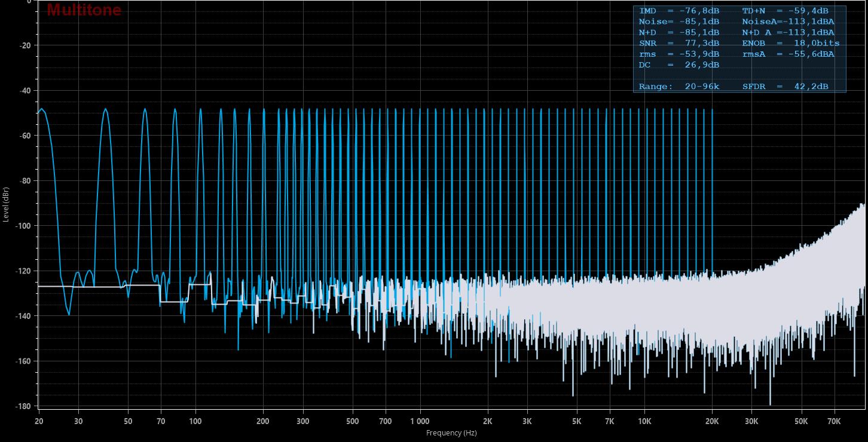Click the 30K frequency axis tick
868x442 pixels.
click(751, 421)
